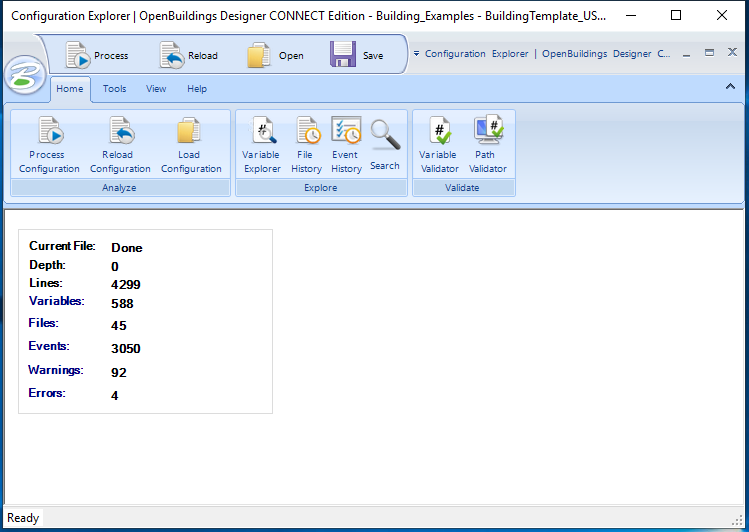
Task: Run Process Configuration in Analyze group
Action: click(x=49, y=145)
